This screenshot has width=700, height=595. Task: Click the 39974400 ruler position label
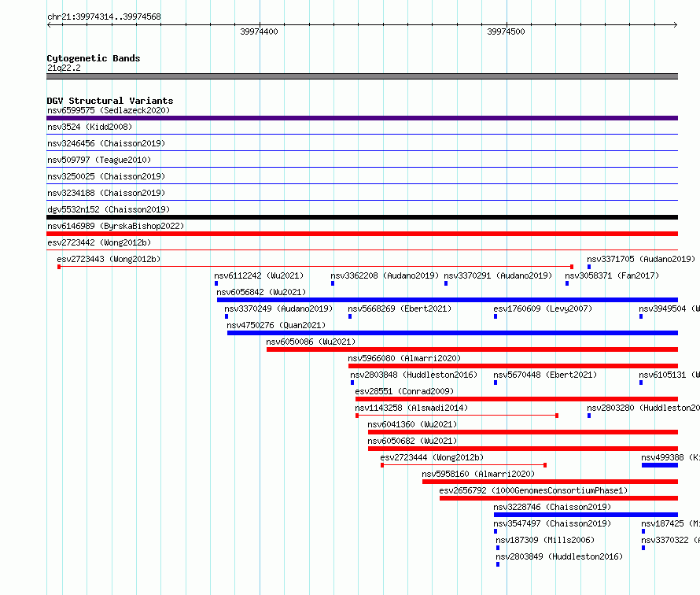[259, 31]
